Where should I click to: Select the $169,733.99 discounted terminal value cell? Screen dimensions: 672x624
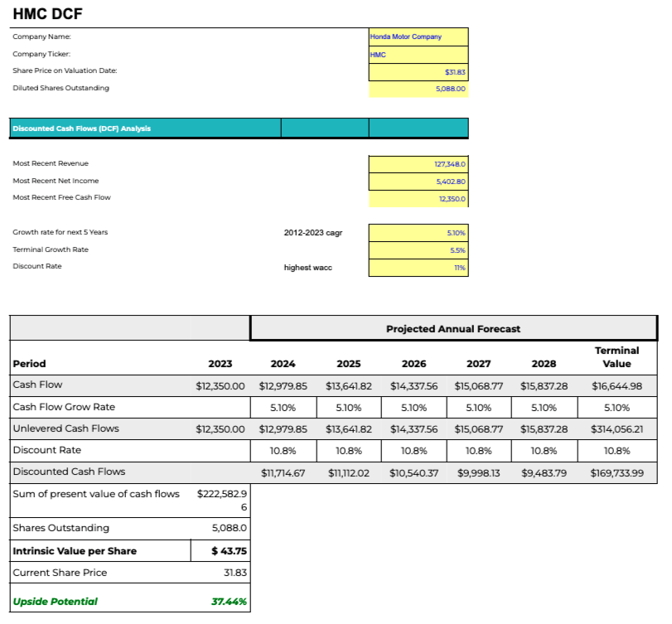tap(616, 473)
